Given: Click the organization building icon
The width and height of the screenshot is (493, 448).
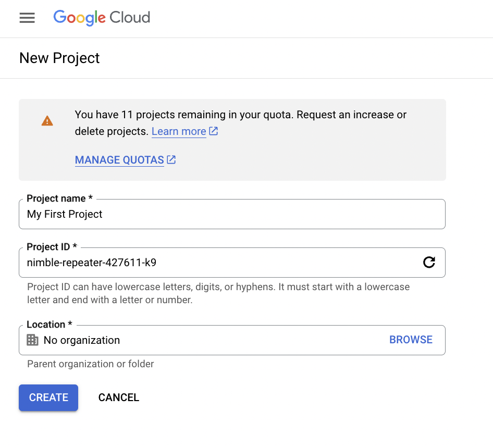Looking at the screenshot, I should click(x=33, y=340).
